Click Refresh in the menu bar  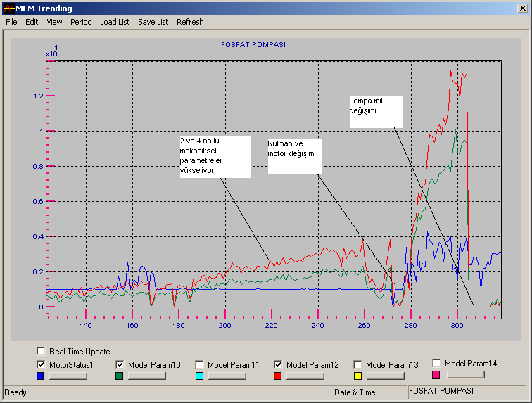[x=190, y=22]
